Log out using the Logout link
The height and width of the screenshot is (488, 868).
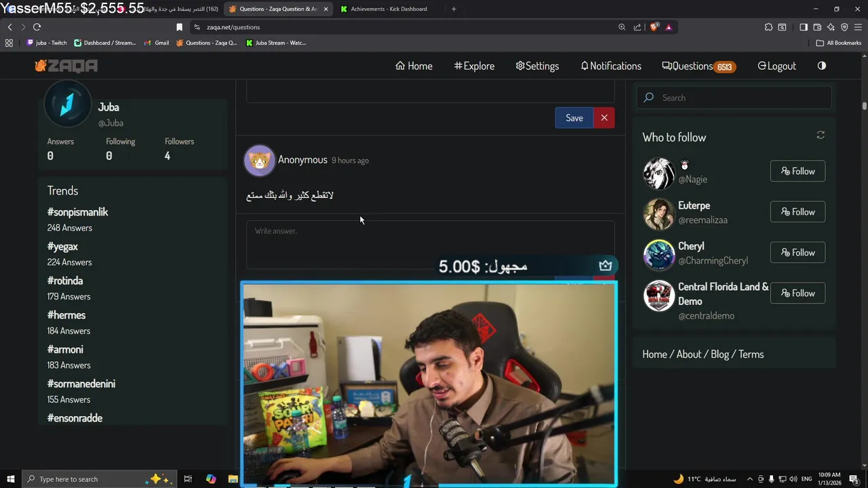point(776,66)
